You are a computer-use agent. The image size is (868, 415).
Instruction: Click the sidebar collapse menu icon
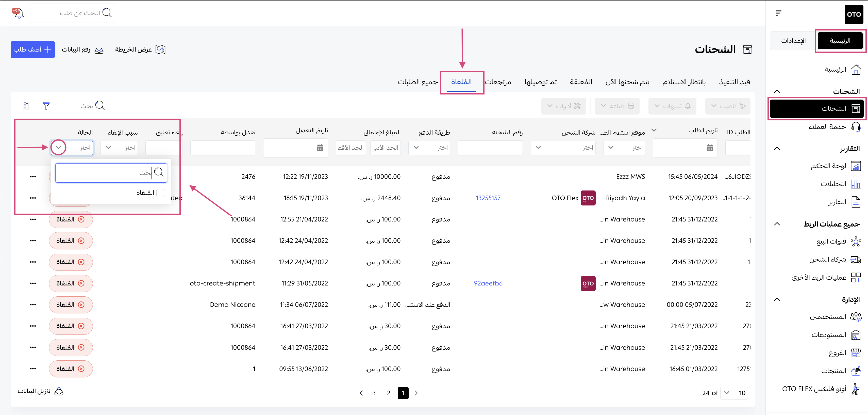778,13
